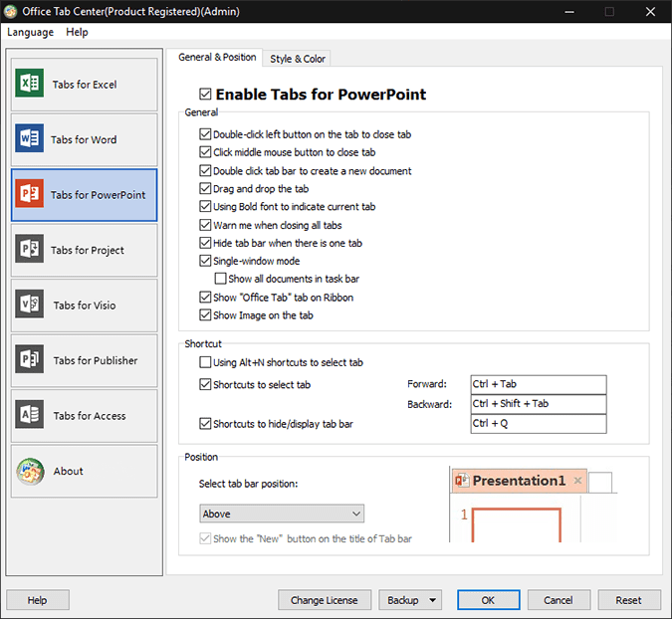The image size is (672, 619).
Task: Select the Word icon in the sidebar
Action: coord(29,138)
